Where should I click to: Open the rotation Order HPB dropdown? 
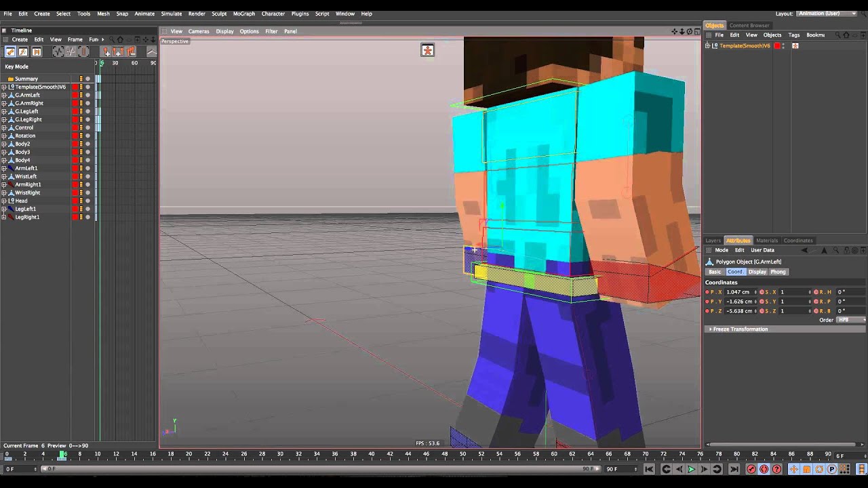(852, 320)
